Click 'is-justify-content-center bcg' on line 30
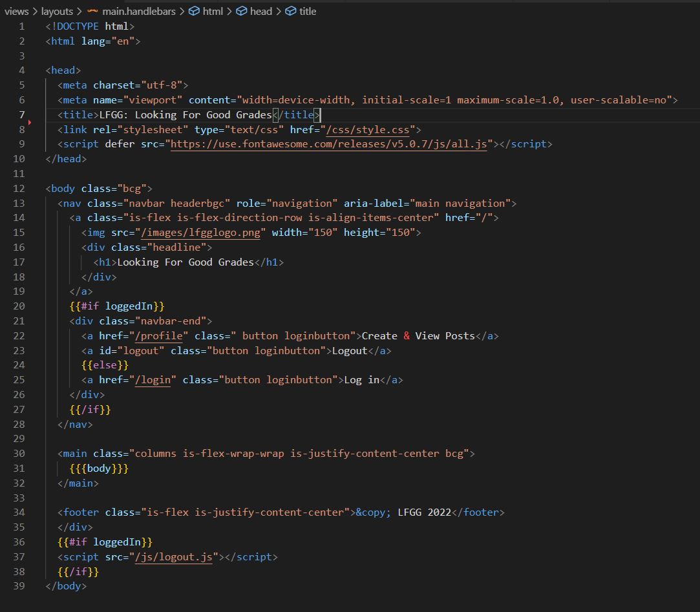Screen dimensions: 700x612 point(376,454)
